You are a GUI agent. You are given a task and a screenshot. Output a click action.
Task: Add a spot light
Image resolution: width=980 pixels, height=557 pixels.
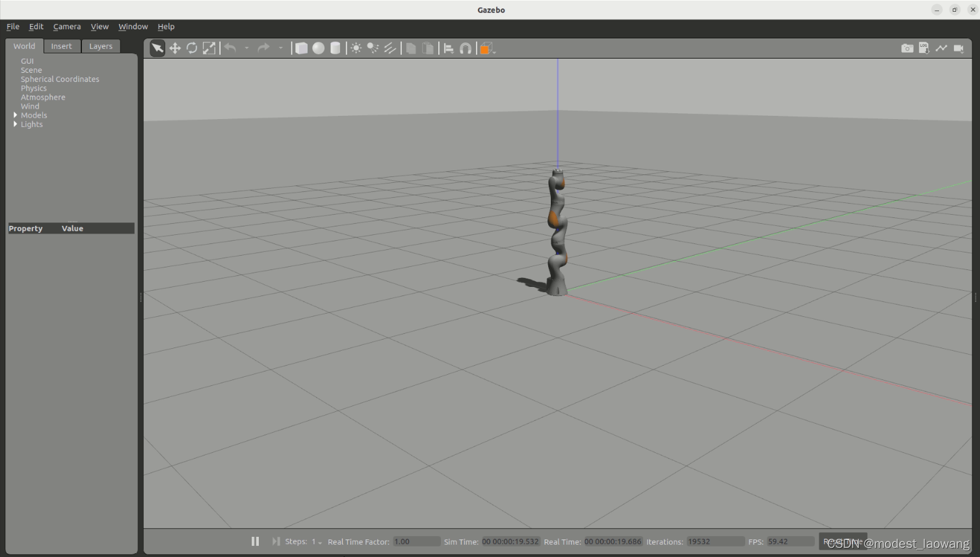tap(373, 48)
